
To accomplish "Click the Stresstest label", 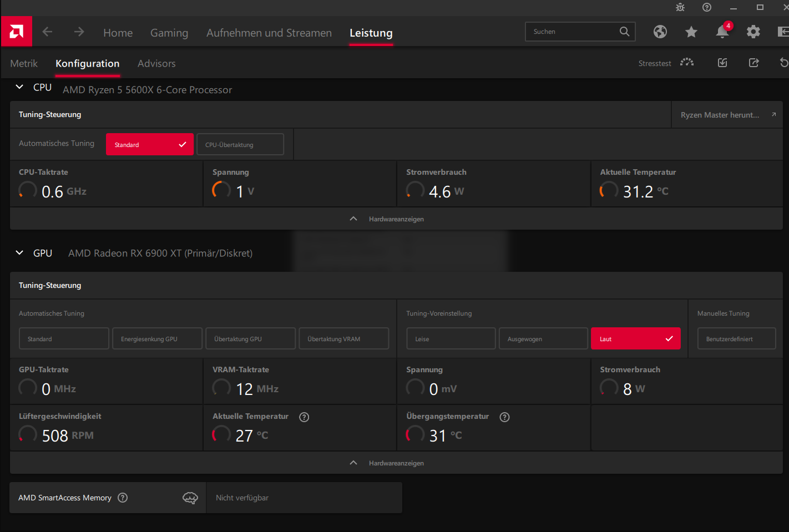I will pos(655,63).
